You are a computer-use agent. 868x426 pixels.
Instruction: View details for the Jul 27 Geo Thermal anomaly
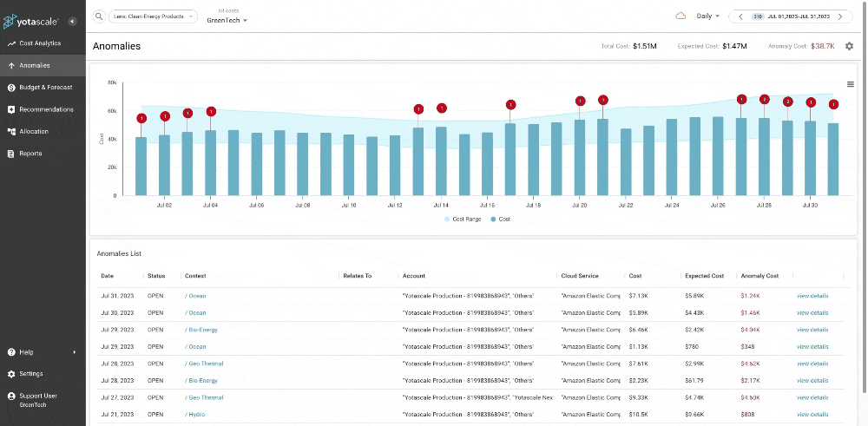(812, 397)
